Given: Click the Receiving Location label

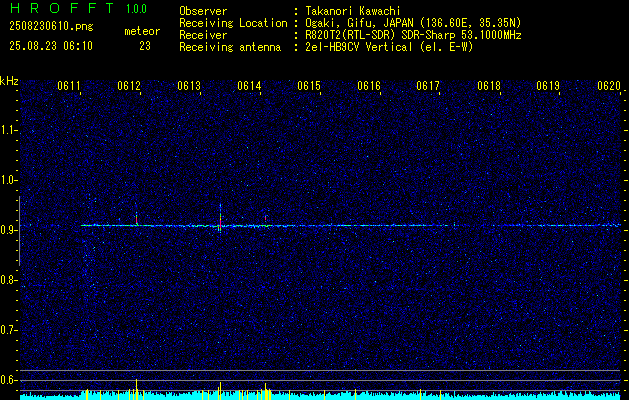Looking at the screenshot, I should [x=233, y=23].
